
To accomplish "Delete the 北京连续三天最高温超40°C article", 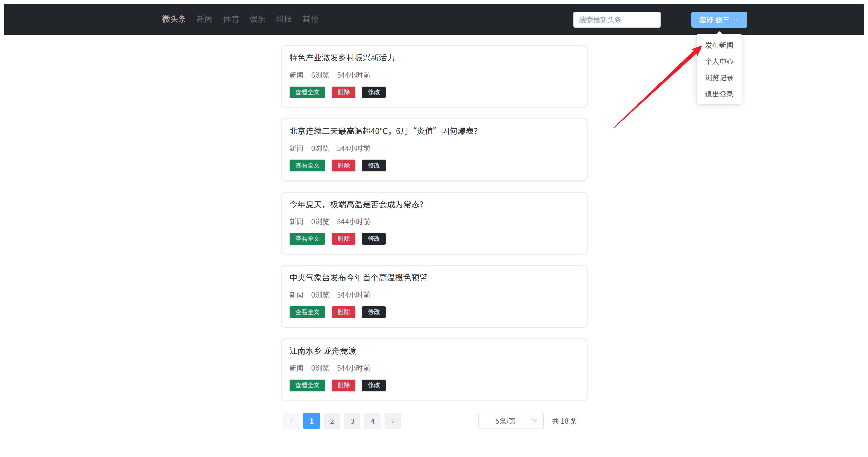I will point(343,165).
